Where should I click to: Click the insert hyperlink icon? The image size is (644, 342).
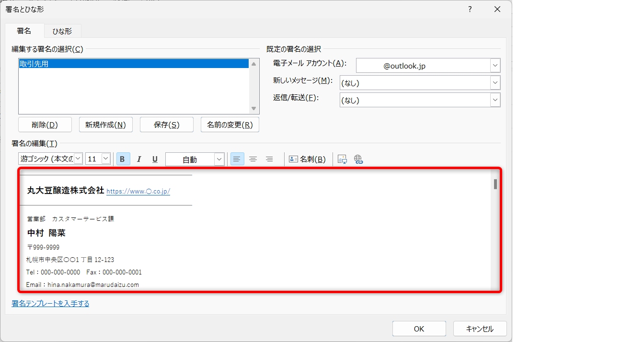pos(358,159)
